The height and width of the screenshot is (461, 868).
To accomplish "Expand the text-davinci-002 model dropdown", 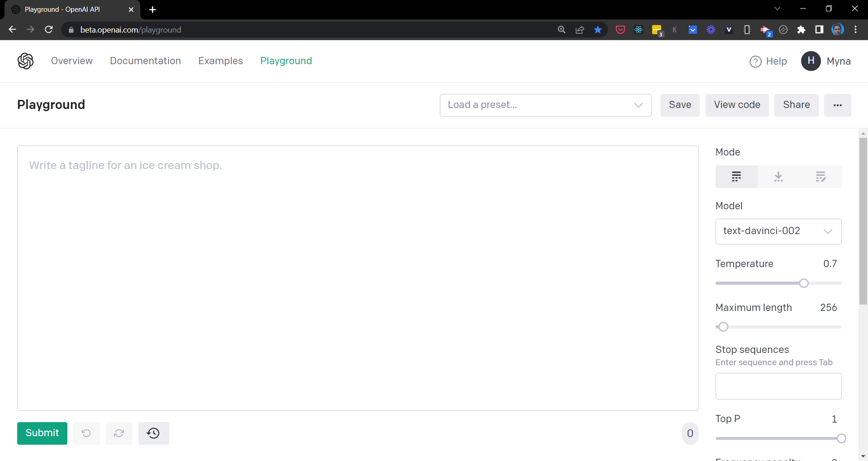I will tap(778, 231).
